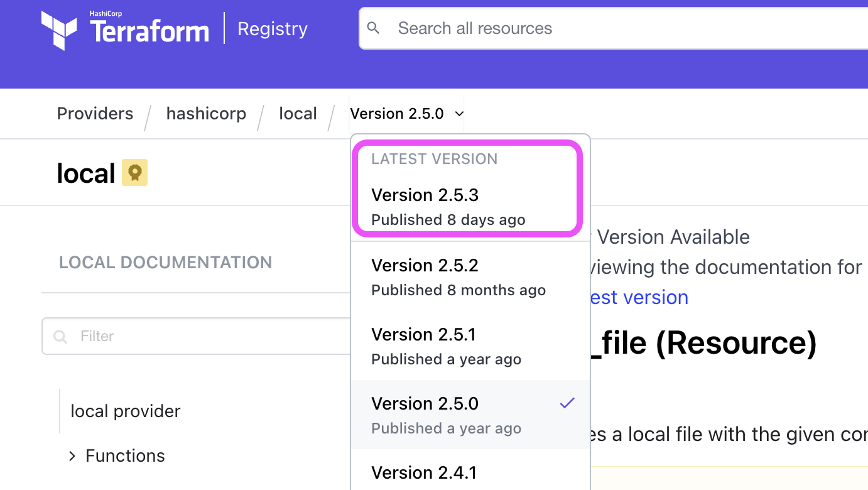Click the filter magnifier icon

[61, 337]
